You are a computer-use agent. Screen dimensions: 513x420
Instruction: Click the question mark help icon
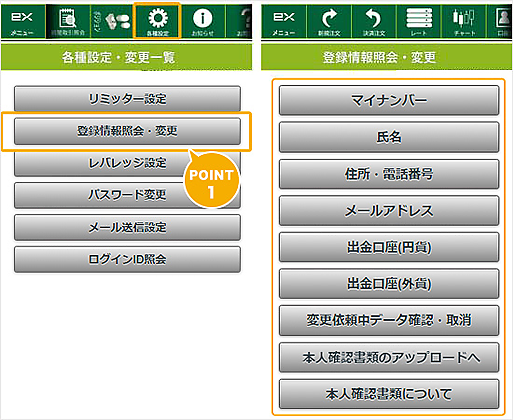243,21
